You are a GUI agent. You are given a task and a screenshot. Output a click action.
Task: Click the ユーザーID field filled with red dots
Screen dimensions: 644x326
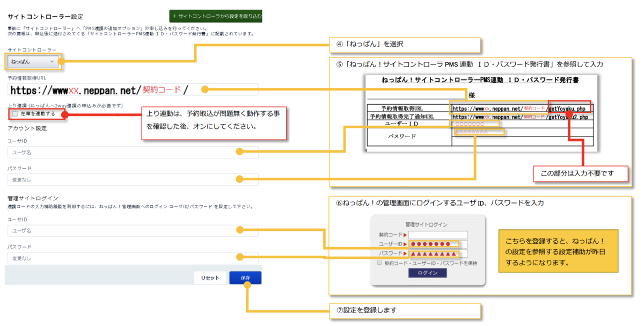click(438, 244)
